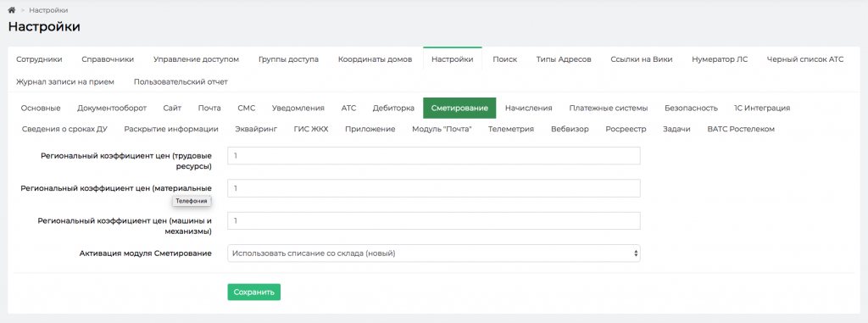Click the Настройки breadcrumb link
Viewport: 868px width, 323px height.
(48, 10)
